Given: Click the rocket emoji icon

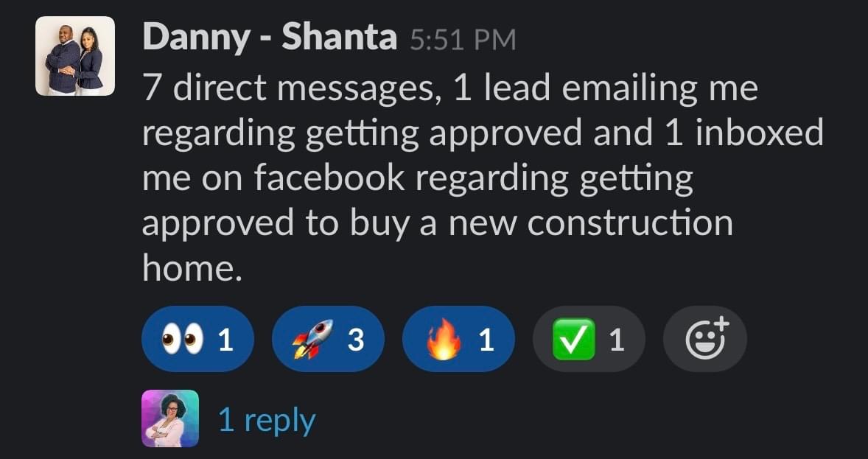Looking at the screenshot, I should point(312,340).
